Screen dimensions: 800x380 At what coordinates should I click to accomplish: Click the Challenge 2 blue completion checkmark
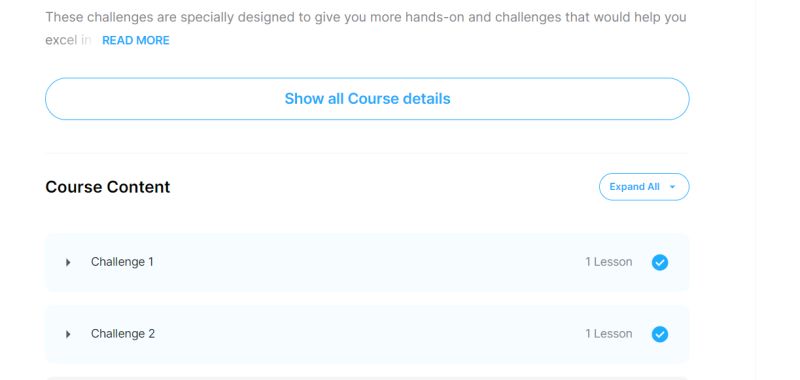pyautogui.click(x=660, y=334)
